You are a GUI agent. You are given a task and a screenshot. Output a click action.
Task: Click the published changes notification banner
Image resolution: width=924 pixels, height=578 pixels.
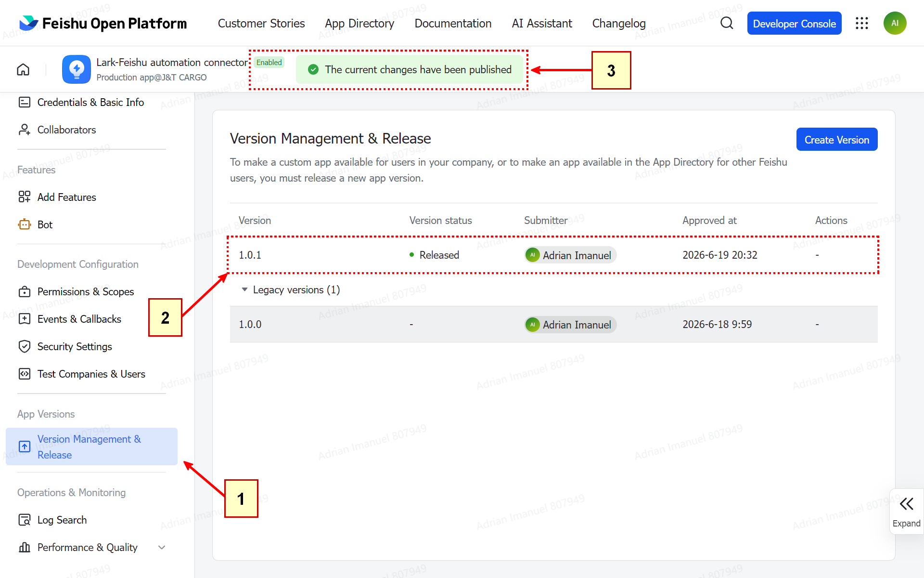click(410, 69)
